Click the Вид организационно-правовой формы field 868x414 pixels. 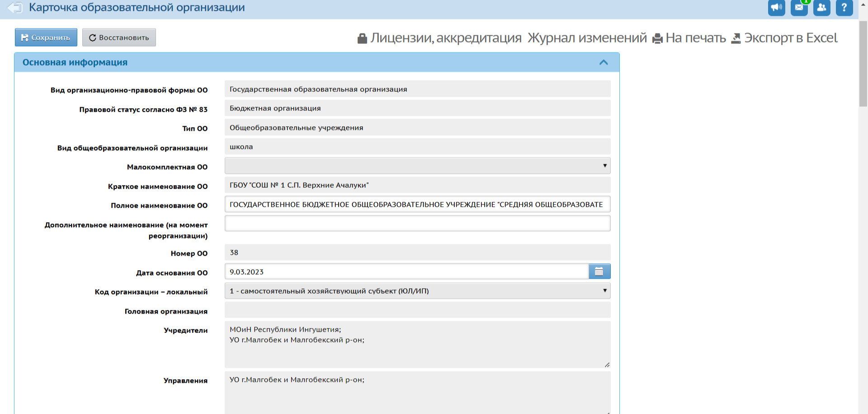pyautogui.click(x=417, y=89)
